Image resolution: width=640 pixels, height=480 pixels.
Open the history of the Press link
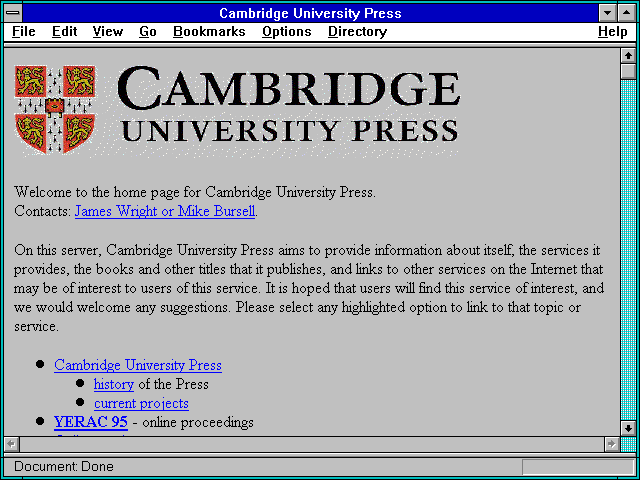click(x=114, y=384)
